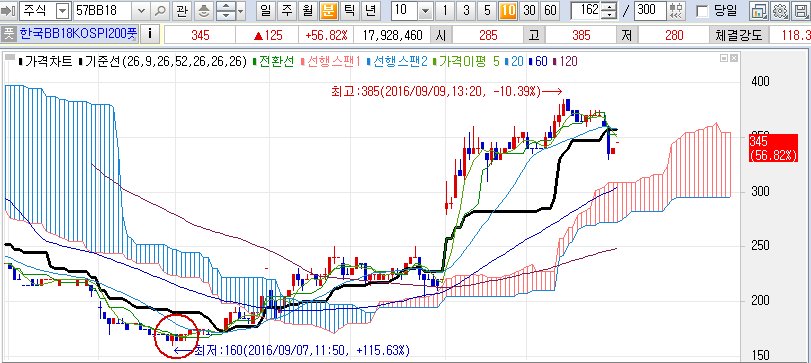Toggle the 분 minute chart button
The height and width of the screenshot is (363, 811).
pyautogui.click(x=327, y=10)
